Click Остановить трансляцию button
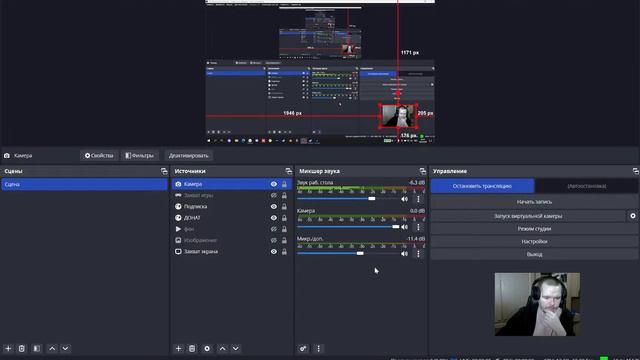The image size is (640, 360). click(482, 186)
